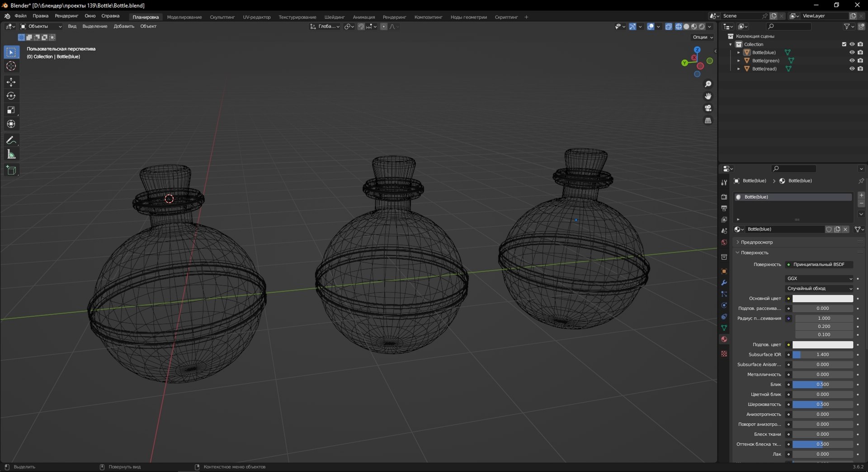
Task: Open the GGX distribution dropdown
Action: coord(819,278)
